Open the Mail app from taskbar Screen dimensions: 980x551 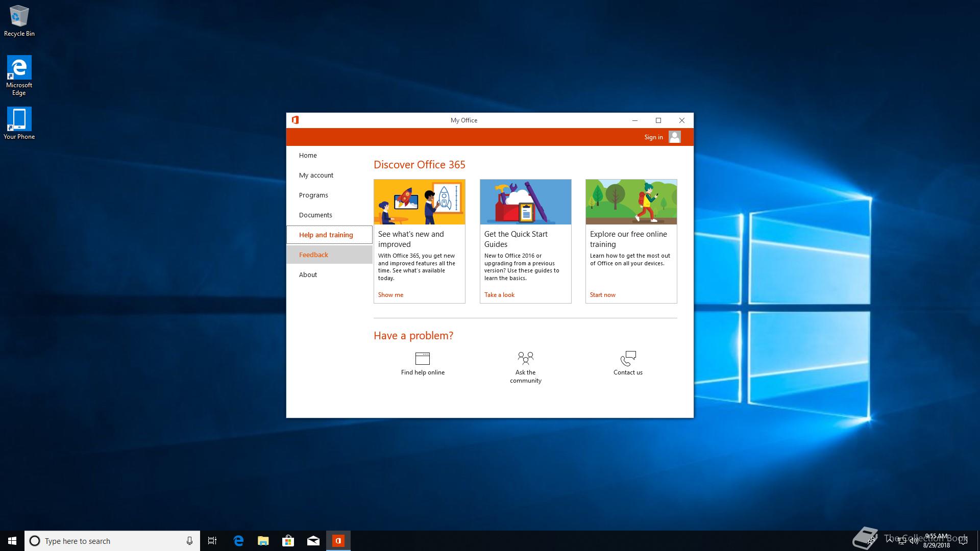[x=313, y=541]
